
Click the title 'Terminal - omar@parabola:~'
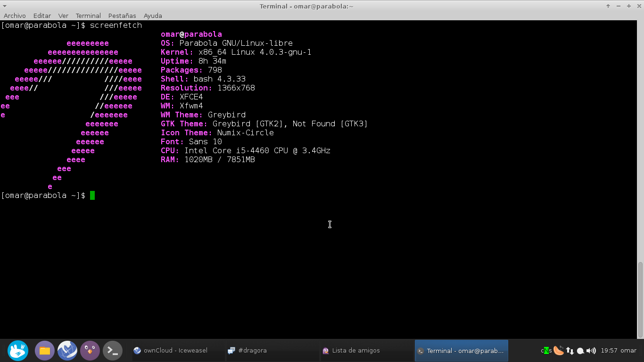(306, 6)
